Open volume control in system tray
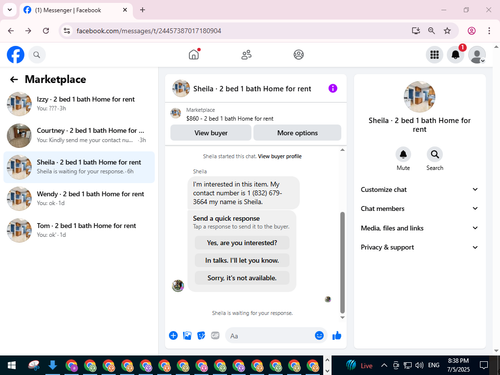The height and width of the screenshot is (375, 500). point(420,365)
